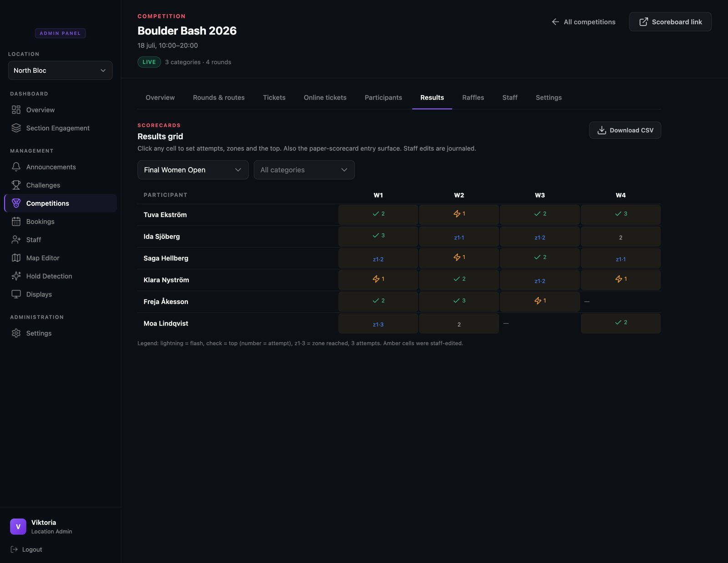Open the Final Women Open round dropdown
This screenshot has height=563, width=728.
click(193, 170)
